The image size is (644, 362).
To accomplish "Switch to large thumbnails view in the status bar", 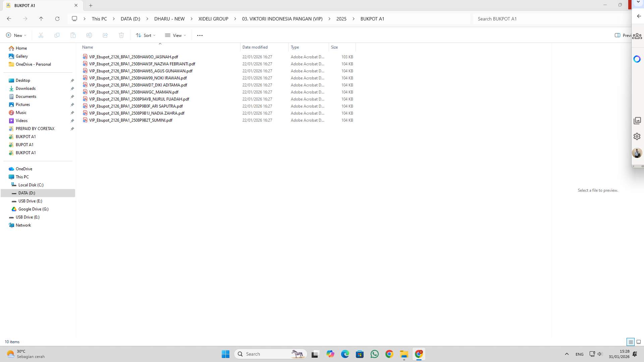I will coord(639,342).
